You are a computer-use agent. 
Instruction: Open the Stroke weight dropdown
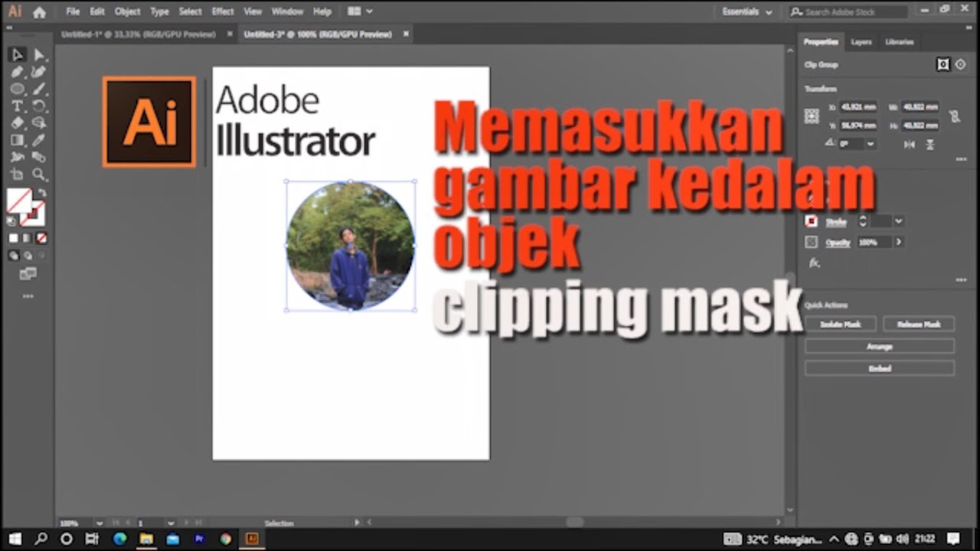(x=898, y=221)
